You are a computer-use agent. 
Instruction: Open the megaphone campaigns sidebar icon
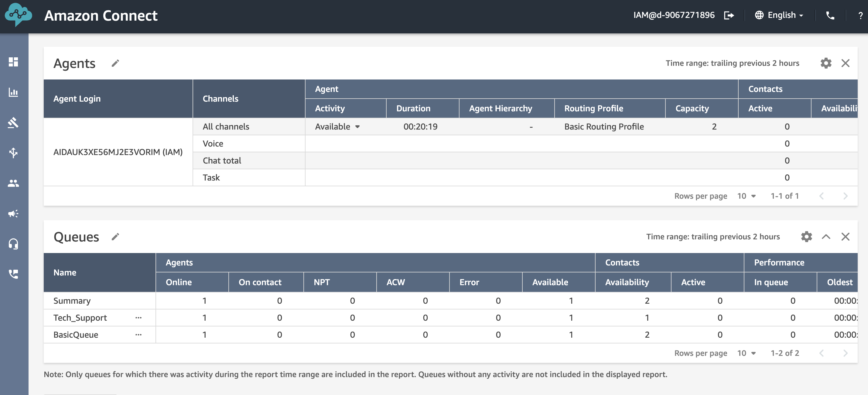point(13,214)
